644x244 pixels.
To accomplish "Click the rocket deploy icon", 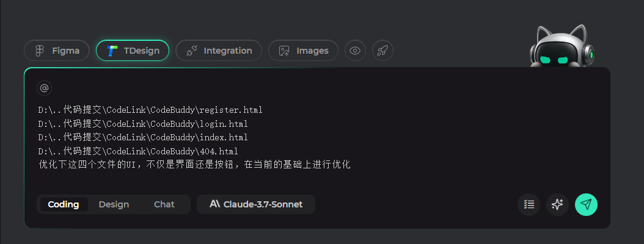I will tap(382, 51).
